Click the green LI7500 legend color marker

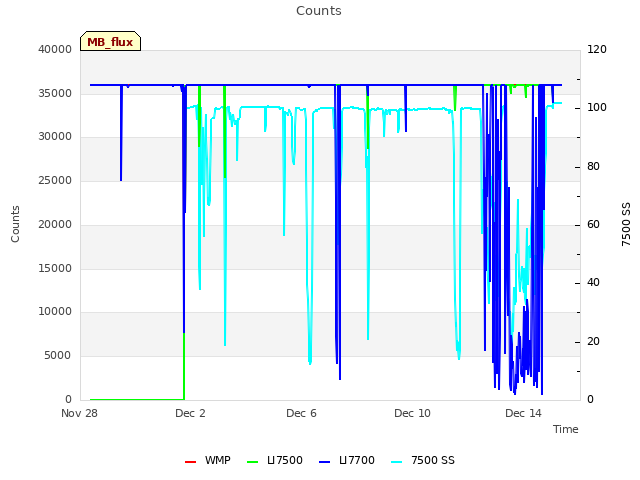[253, 462]
